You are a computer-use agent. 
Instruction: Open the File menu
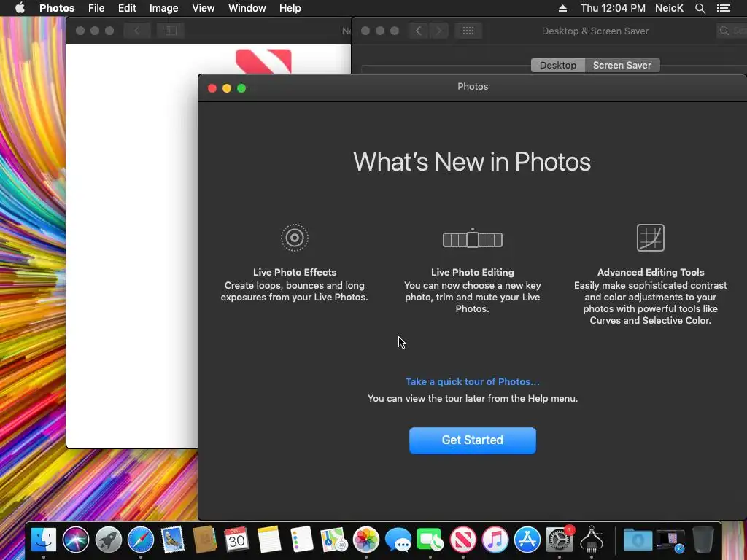96,8
